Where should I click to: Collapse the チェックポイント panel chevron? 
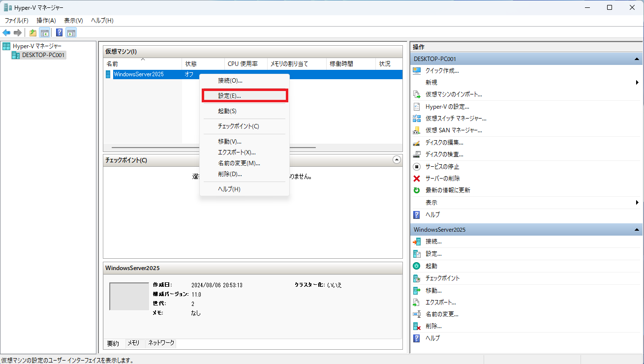point(397,160)
